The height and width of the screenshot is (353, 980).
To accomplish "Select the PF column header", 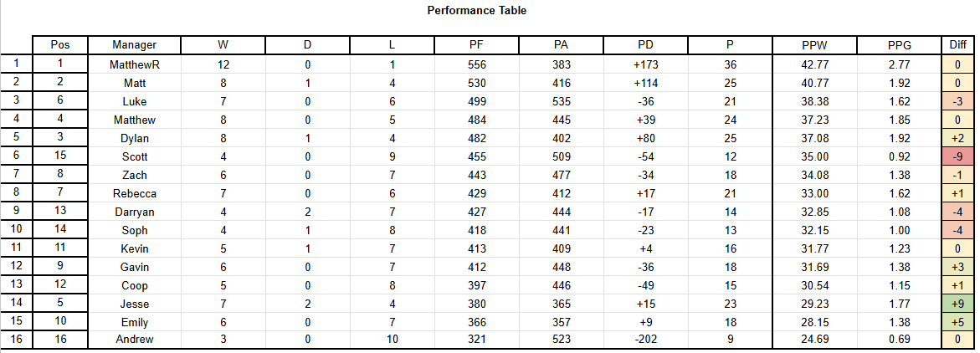I will point(476,45).
